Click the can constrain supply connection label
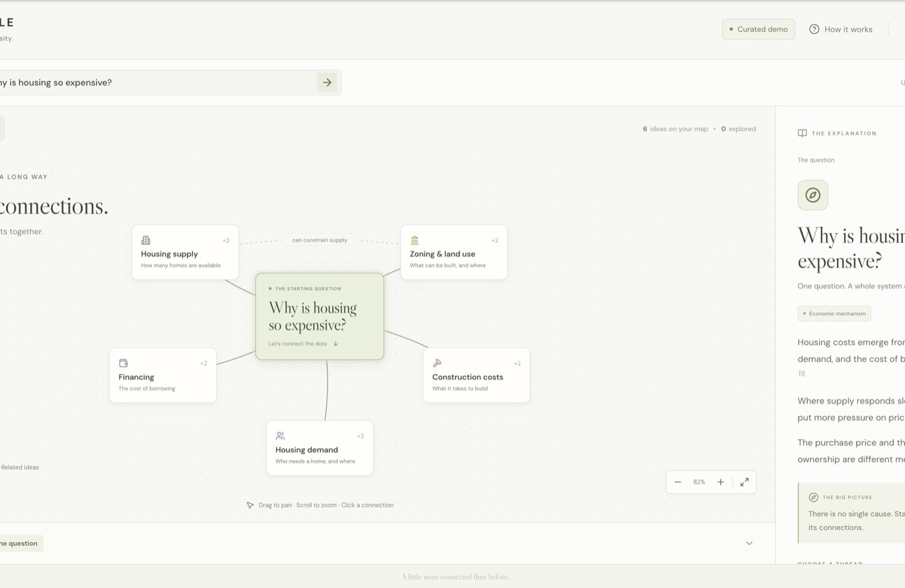 (x=319, y=240)
